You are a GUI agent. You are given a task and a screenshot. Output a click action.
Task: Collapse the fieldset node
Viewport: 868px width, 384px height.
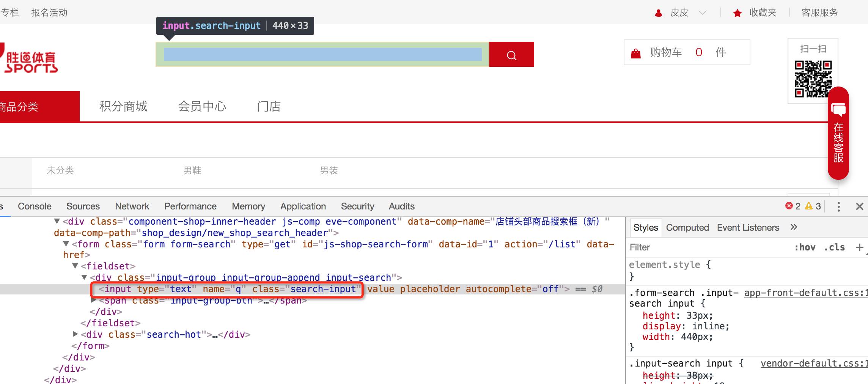coord(75,266)
